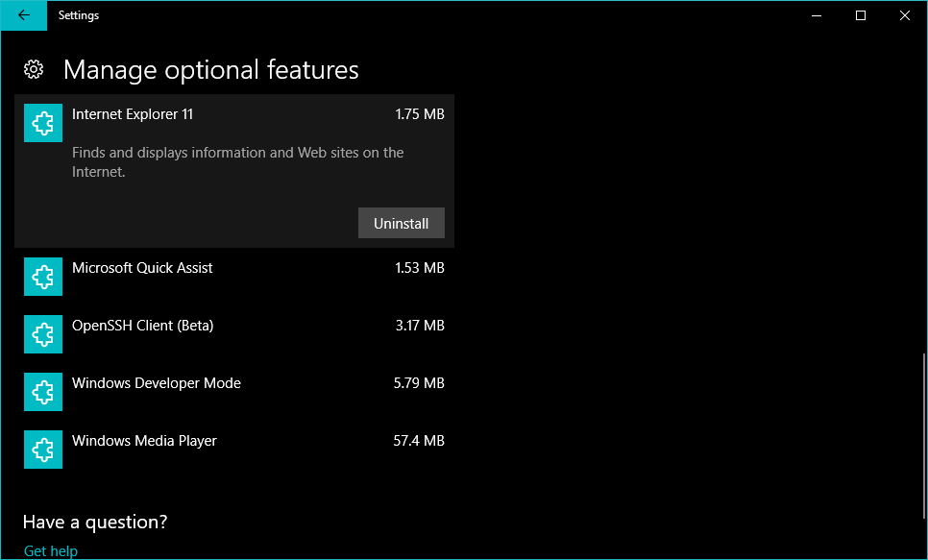Maximize the Settings window
The image size is (928, 560).
(x=861, y=15)
